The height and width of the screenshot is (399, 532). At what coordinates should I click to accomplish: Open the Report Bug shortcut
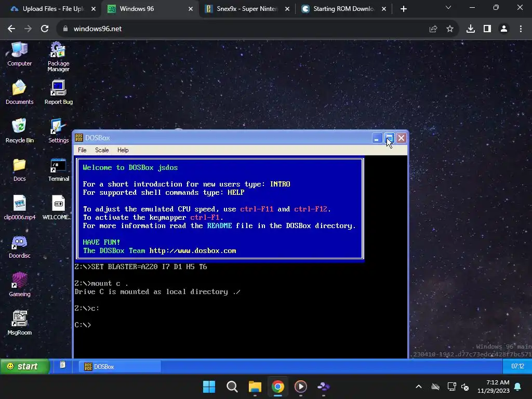tap(58, 92)
